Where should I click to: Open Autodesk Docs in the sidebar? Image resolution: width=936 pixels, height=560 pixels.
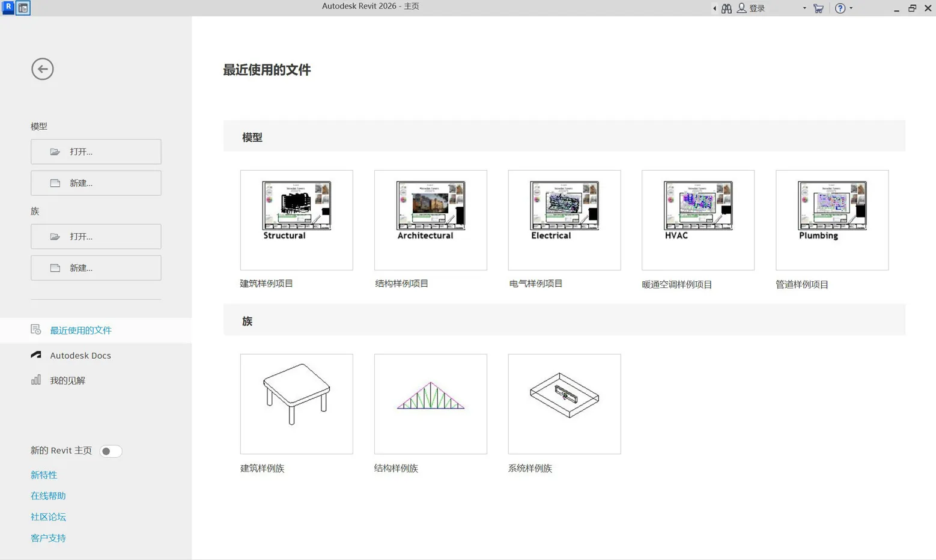click(x=80, y=356)
